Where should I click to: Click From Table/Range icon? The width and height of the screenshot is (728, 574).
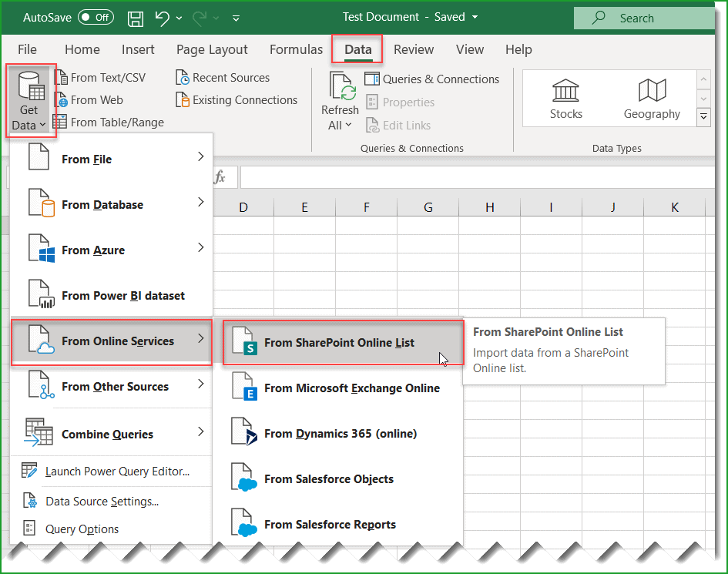click(60, 122)
